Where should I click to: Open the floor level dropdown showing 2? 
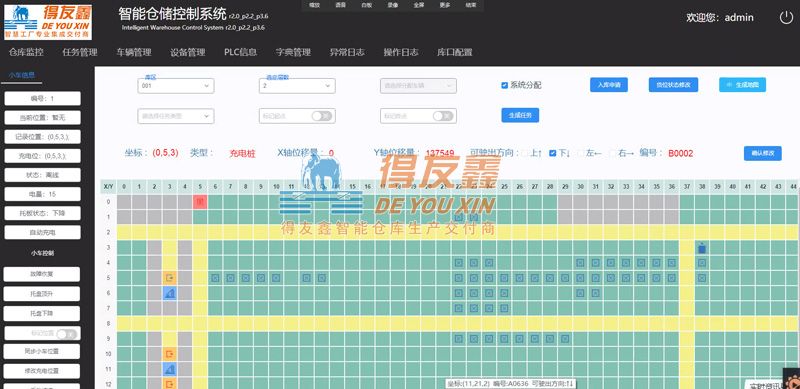pyautogui.click(x=297, y=86)
